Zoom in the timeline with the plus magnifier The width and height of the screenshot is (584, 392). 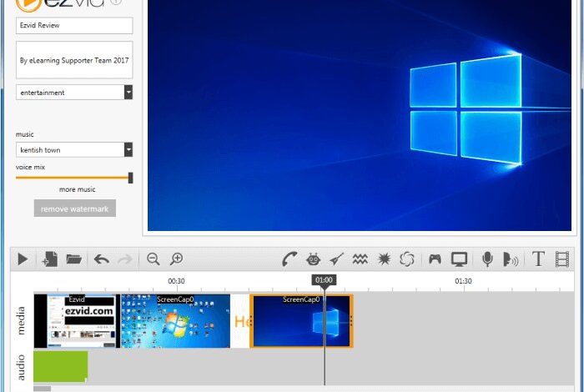point(176,259)
